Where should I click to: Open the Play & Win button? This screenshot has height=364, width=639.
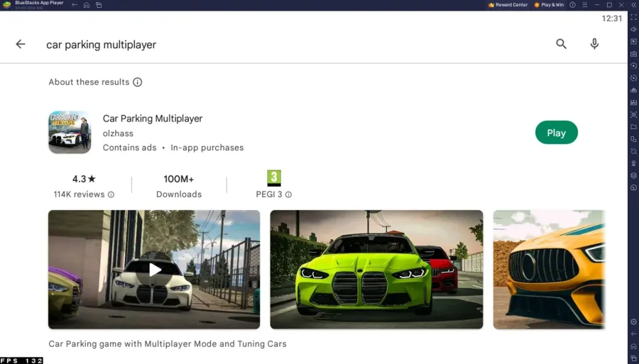tap(549, 5)
